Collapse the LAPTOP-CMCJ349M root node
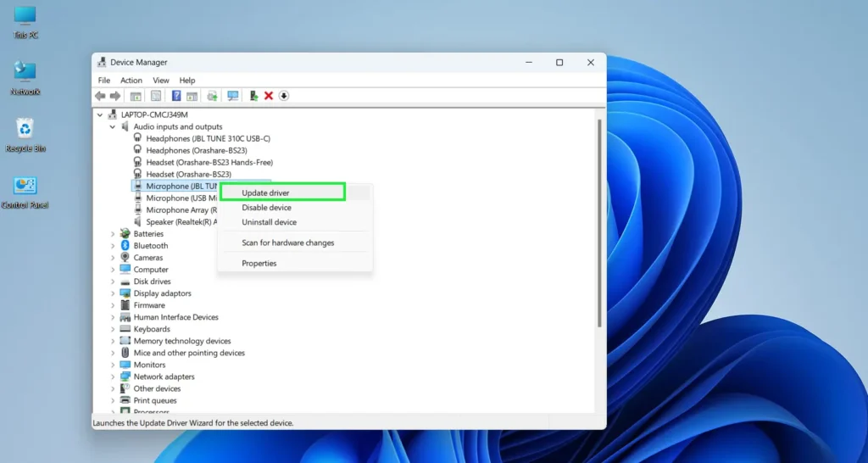868x463 pixels. click(100, 114)
